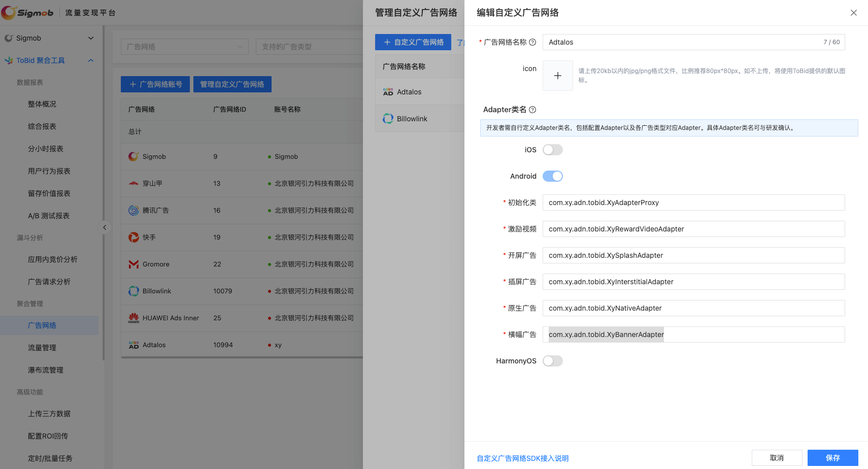Select 瀑布流管理 in the sidebar
Viewport: 868px width, 469px height.
(45, 370)
